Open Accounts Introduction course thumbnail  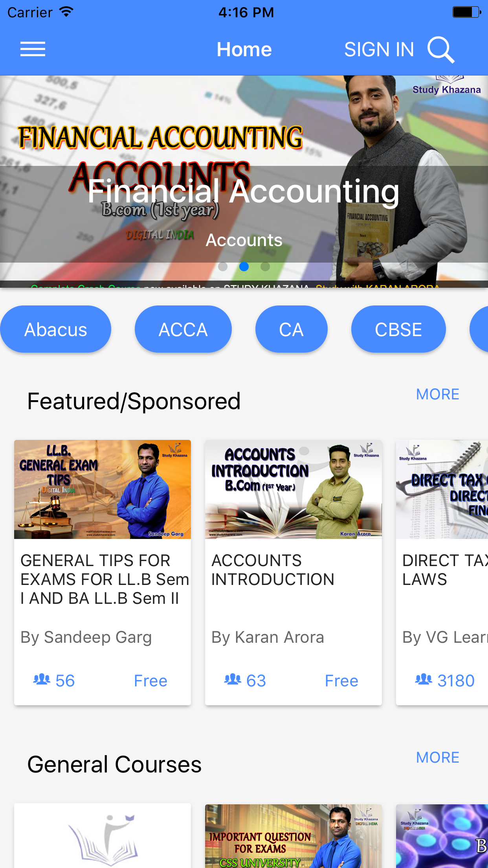click(x=294, y=489)
